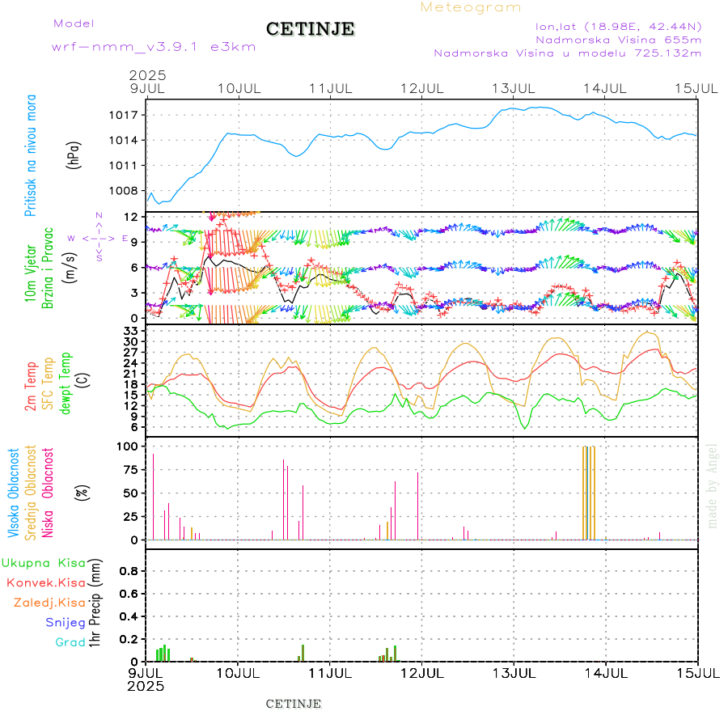
Task: Click the small CETINJE caption below chart
Action: pyautogui.click(x=294, y=704)
